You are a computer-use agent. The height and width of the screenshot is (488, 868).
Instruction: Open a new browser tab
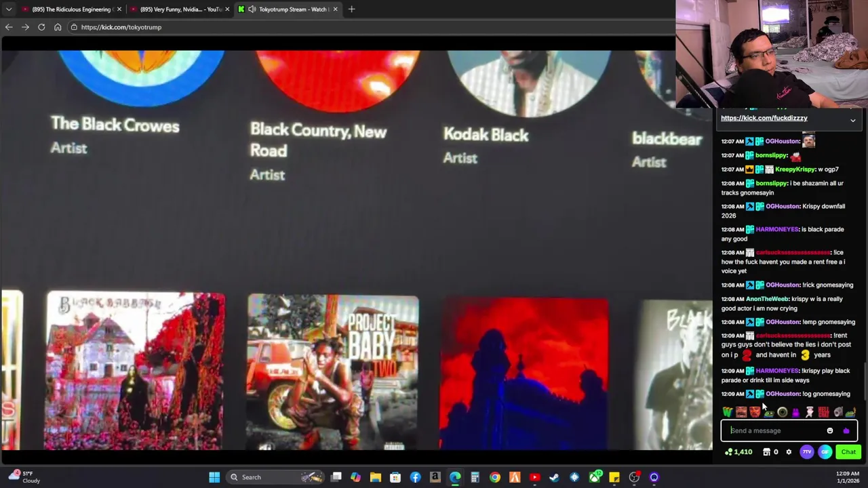(351, 9)
